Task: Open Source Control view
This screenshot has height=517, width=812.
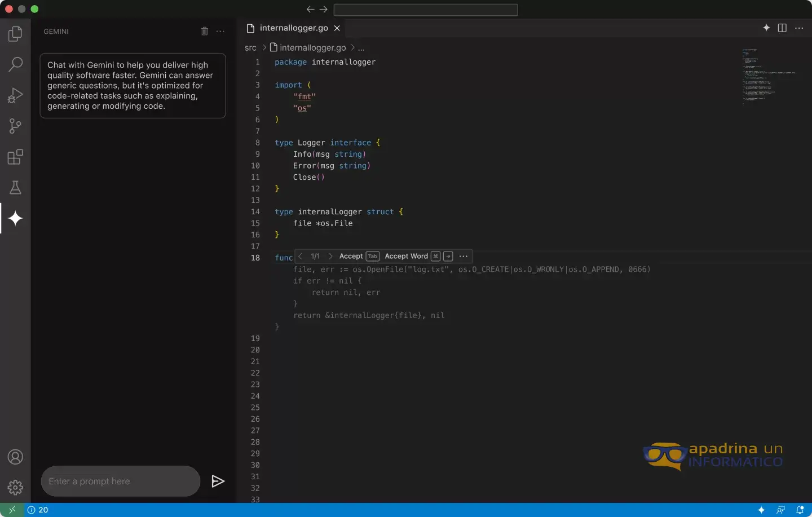Action: pos(15,126)
